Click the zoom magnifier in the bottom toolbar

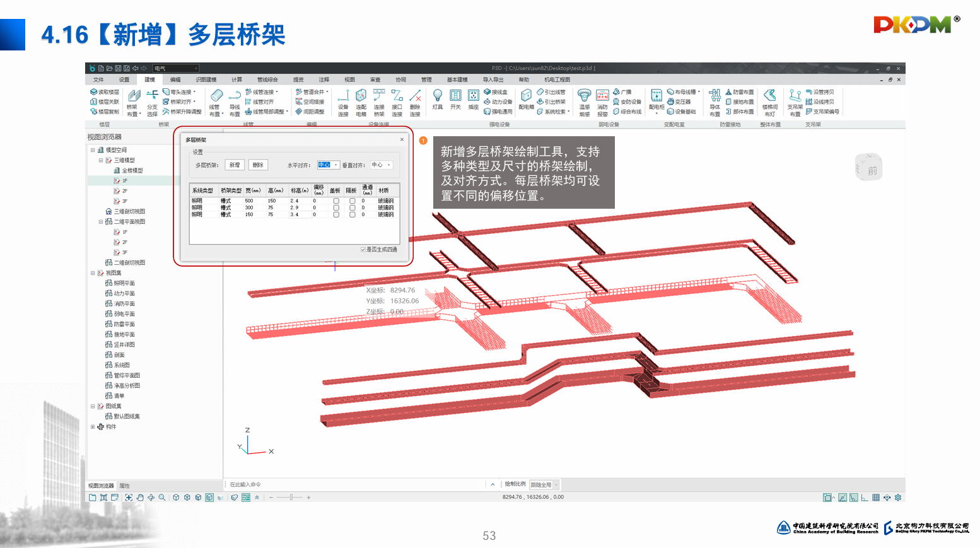pyautogui.click(x=162, y=498)
